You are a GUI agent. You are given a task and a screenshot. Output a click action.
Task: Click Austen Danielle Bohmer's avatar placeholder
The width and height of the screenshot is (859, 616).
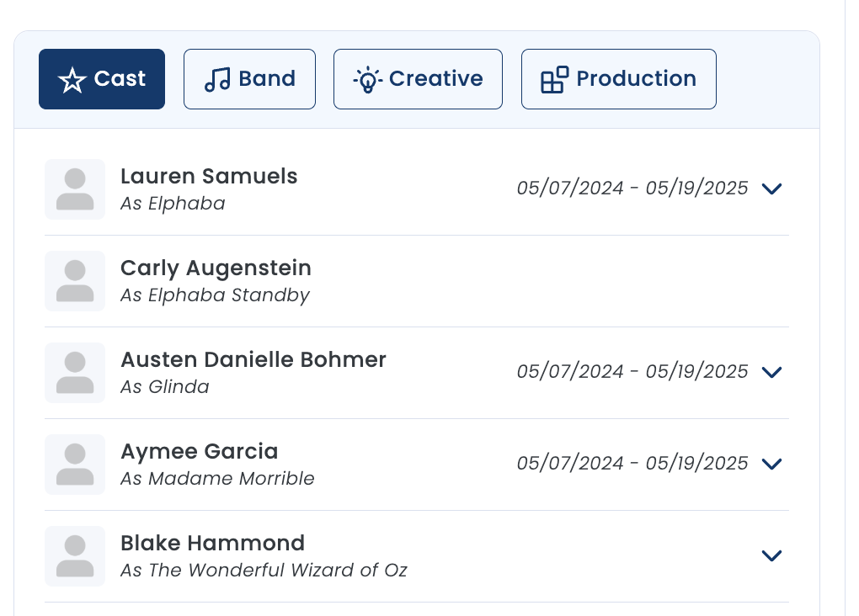click(x=75, y=373)
